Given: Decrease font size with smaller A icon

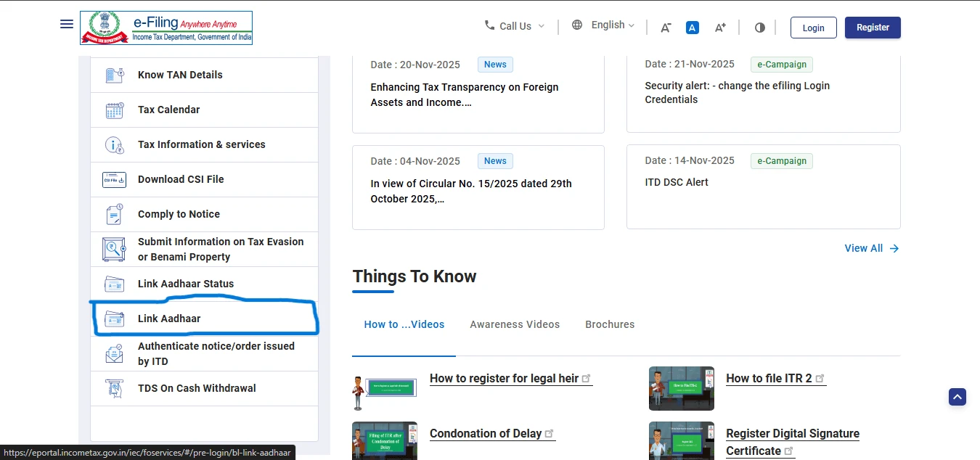Looking at the screenshot, I should pyautogui.click(x=665, y=28).
